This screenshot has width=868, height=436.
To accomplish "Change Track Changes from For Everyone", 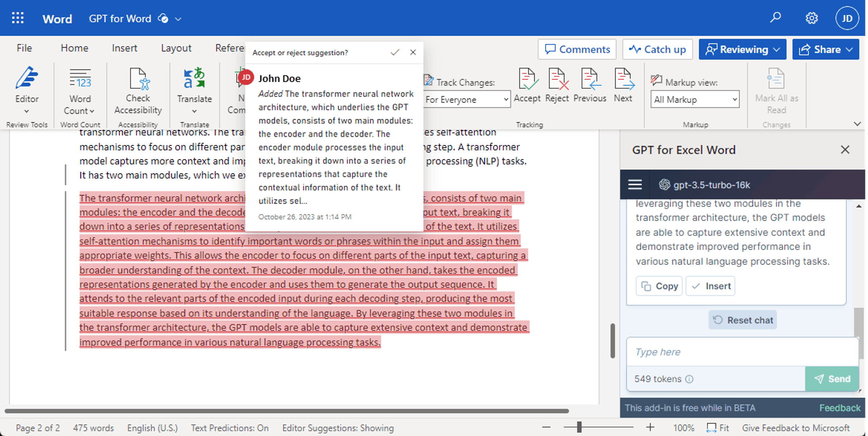I will [x=466, y=99].
